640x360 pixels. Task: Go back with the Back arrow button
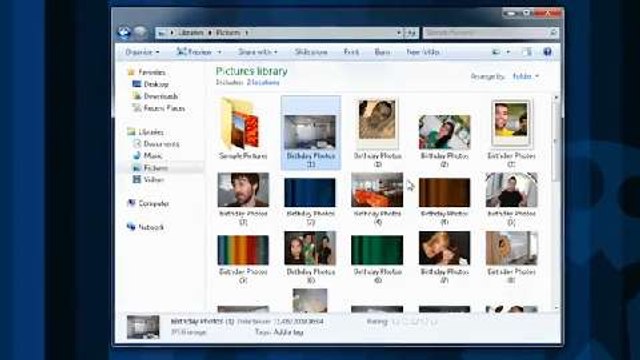[x=124, y=32]
